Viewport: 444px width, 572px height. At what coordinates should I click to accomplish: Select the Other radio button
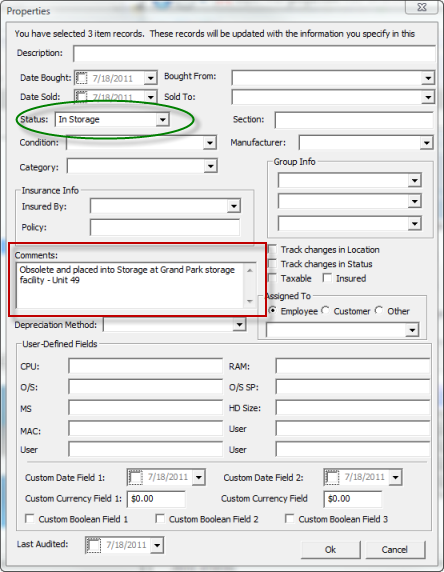coord(379,310)
